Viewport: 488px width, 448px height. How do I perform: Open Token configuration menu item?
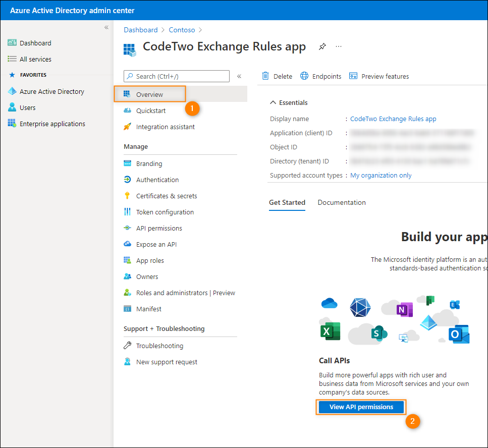(165, 212)
